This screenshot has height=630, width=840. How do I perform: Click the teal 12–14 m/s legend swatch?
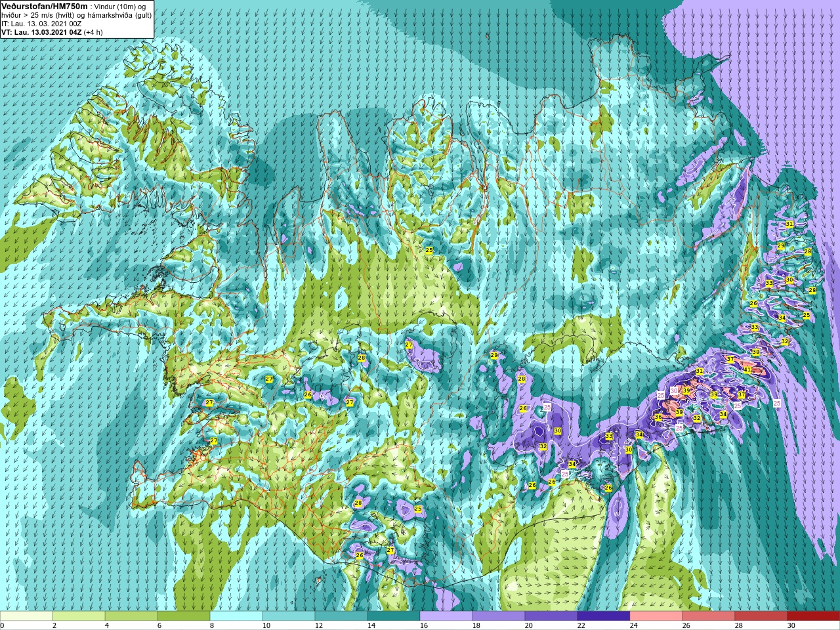(x=341, y=616)
